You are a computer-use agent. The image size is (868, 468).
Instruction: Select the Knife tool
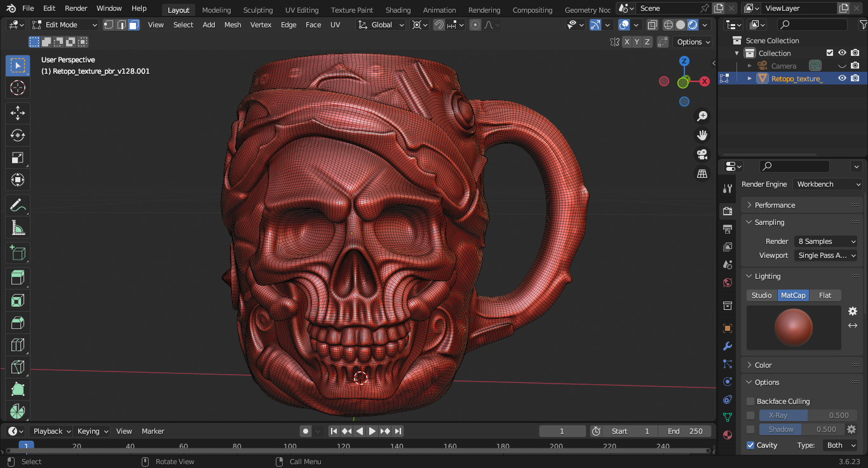[x=18, y=367]
